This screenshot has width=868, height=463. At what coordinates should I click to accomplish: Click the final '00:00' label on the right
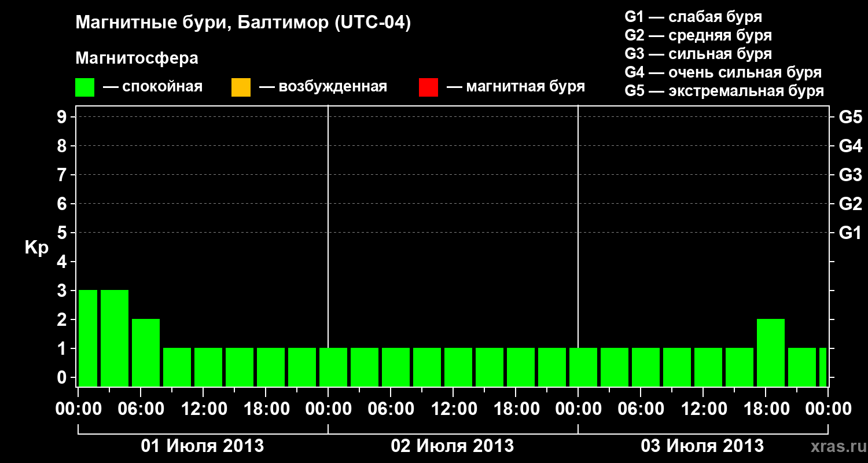tap(828, 409)
